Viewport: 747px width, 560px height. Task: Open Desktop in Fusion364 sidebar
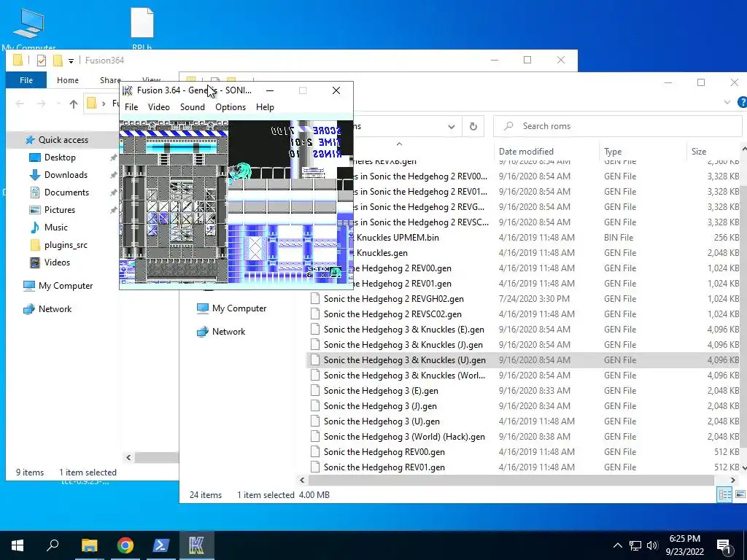point(60,157)
